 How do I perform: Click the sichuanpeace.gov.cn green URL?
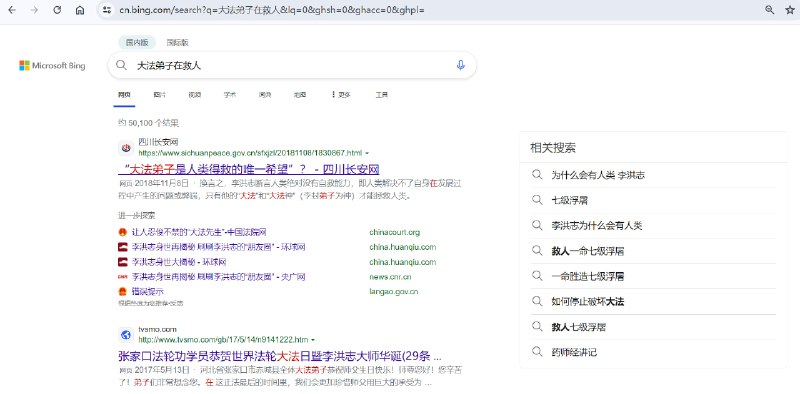[x=250, y=153]
